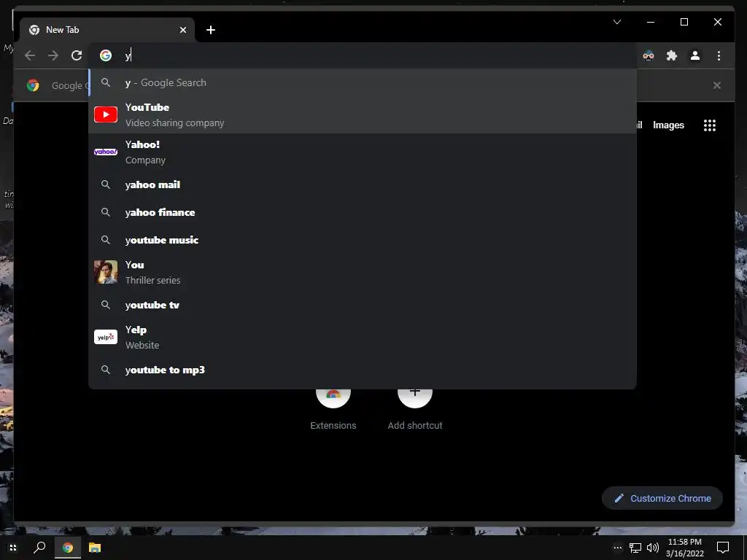Open the Extensions puzzle-piece menu
This screenshot has height=560, width=747.
(672, 55)
